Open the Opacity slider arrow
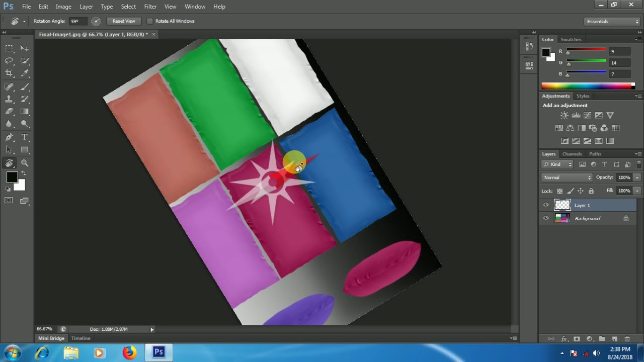The width and height of the screenshot is (644, 362). 637,177
